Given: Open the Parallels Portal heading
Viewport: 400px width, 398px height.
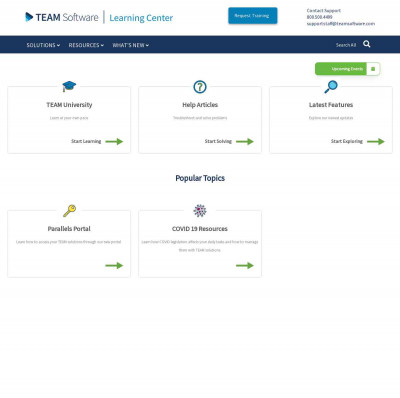Looking at the screenshot, I should 69,229.
